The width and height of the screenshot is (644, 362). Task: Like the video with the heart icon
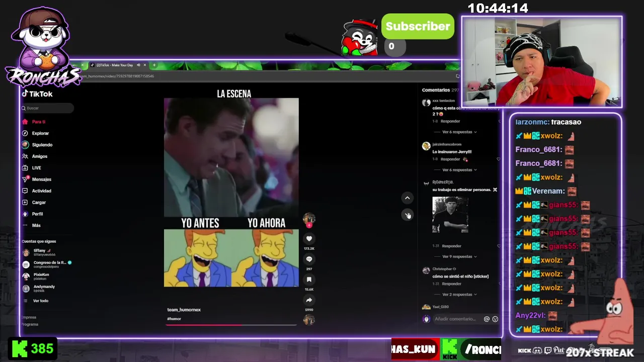click(309, 239)
